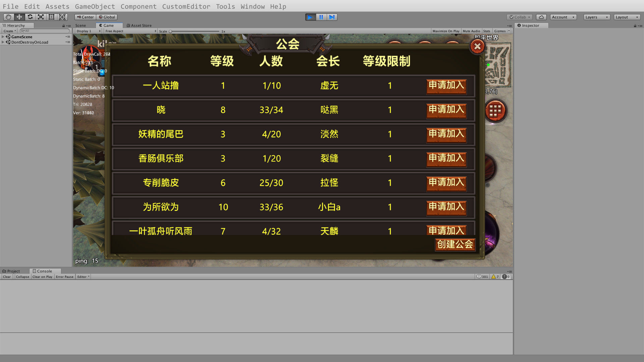Click the Pause button in play controls
The height and width of the screenshot is (362, 644).
[321, 17]
